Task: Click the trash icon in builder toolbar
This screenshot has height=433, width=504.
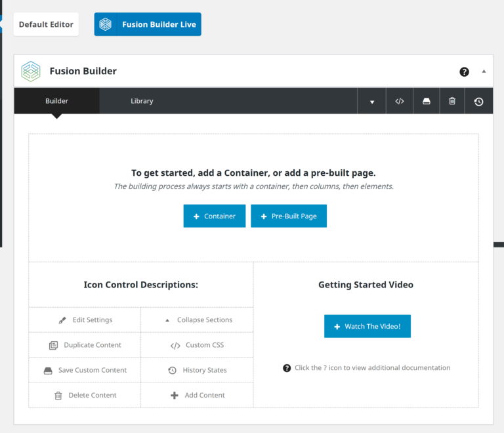Action: pos(452,102)
